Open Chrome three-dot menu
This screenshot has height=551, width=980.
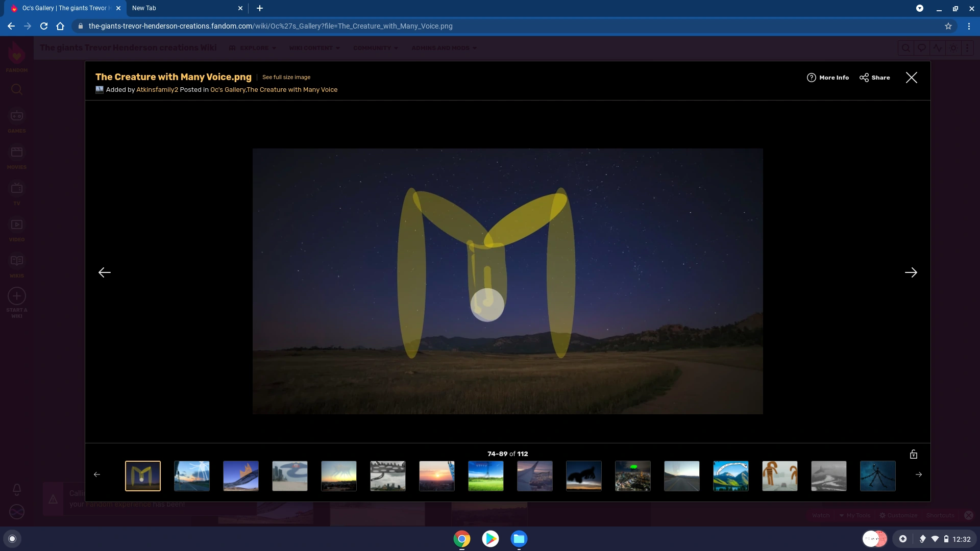[x=969, y=26]
